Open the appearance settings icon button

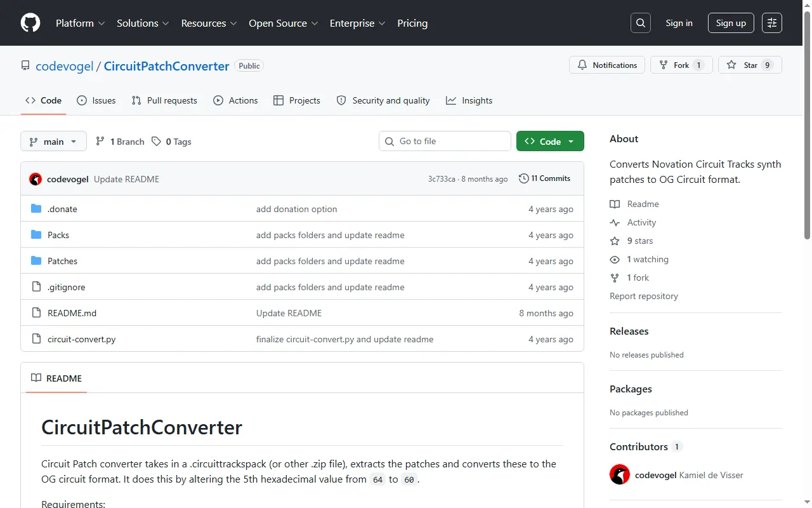772,23
